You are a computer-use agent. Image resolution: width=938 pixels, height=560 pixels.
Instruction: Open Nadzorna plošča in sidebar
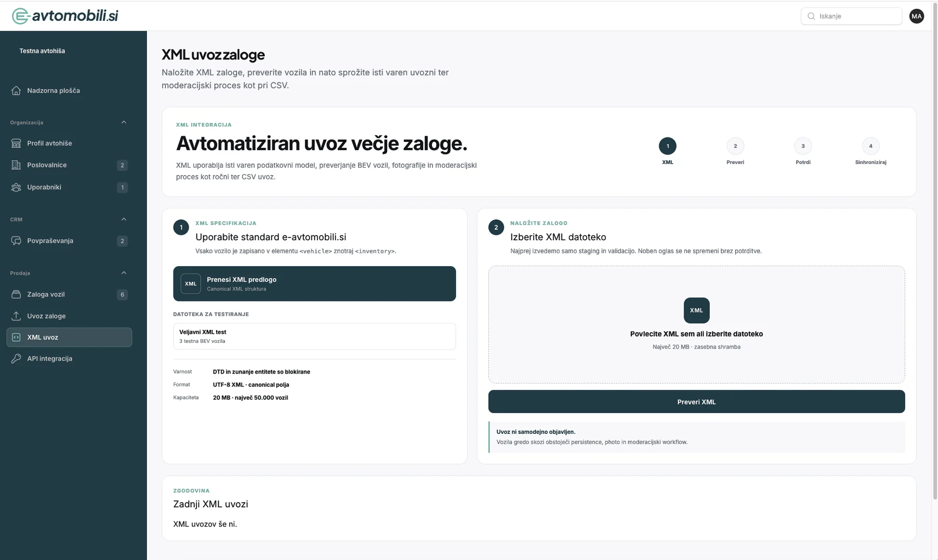click(x=69, y=91)
